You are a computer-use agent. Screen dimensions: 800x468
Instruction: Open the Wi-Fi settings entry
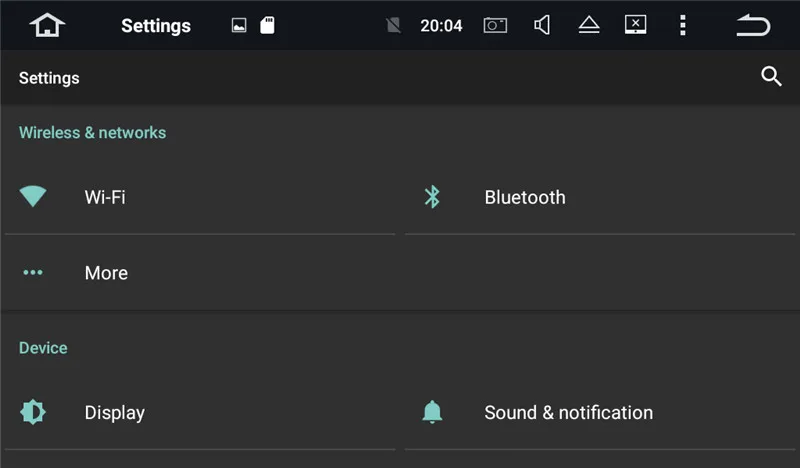click(105, 197)
